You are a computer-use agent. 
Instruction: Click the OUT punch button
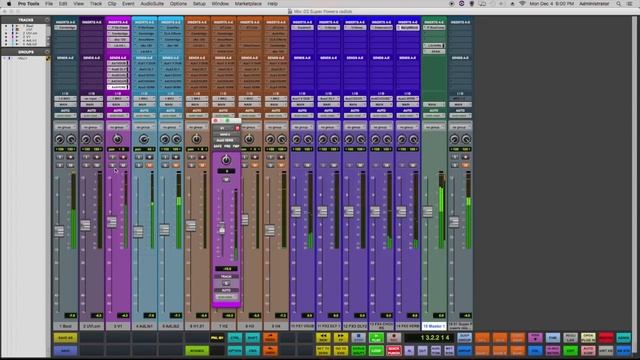[x=422, y=350]
